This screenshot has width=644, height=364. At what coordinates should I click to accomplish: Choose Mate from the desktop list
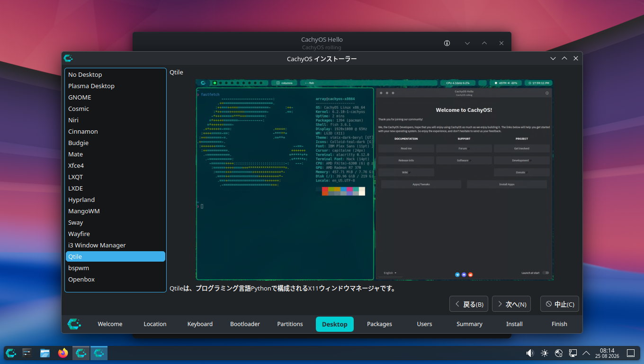pyautogui.click(x=116, y=154)
